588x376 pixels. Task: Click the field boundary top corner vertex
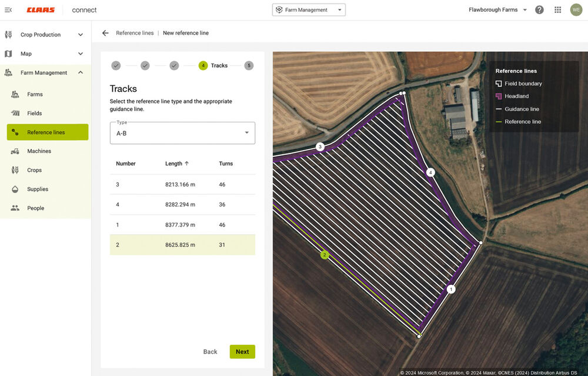click(402, 93)
